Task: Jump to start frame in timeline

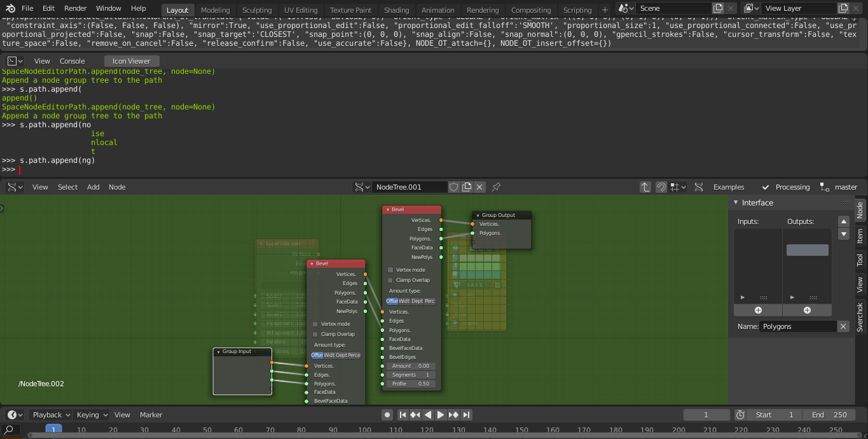Action: [x=403, y=415]
